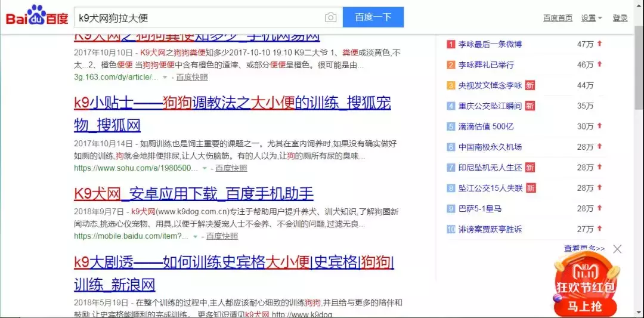Open result K9犬网_安卓应用下载_百度手机助手

pos(194,193)
